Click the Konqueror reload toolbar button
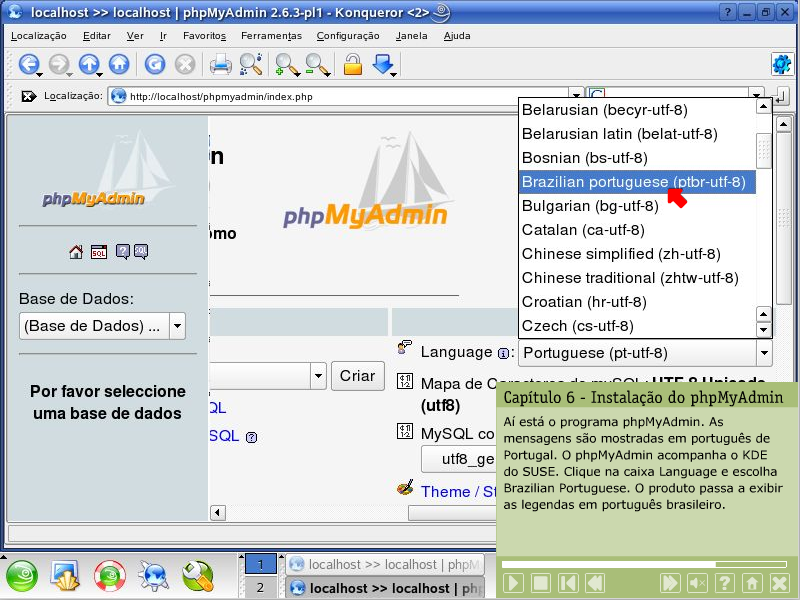The image size is (800, 600). click(155, 65)
